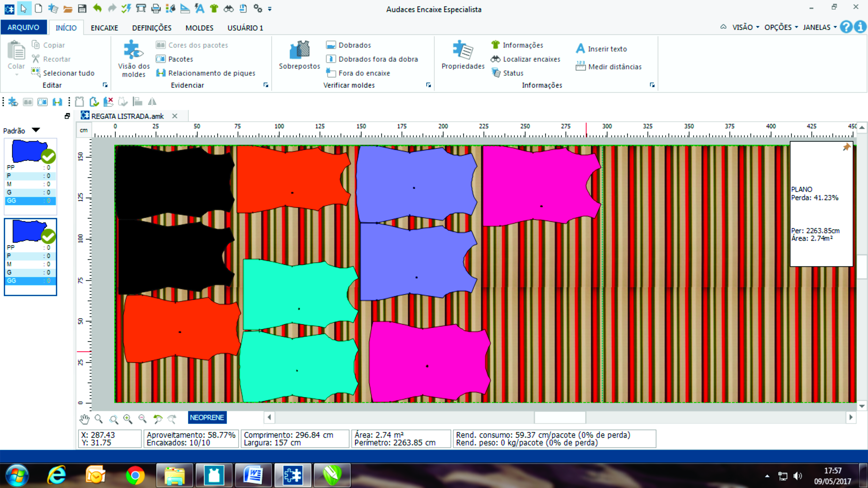Click Inserir texto
This screenshot has height=488, width=868.
(x=601, y=49)
